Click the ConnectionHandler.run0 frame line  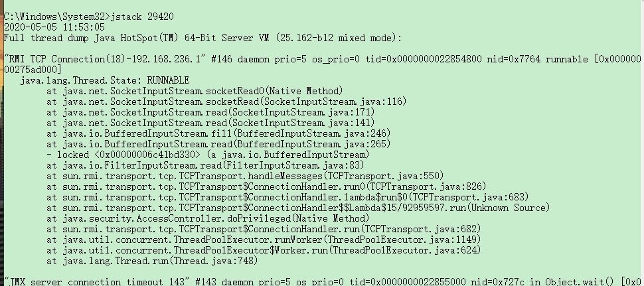coord(266,186)
